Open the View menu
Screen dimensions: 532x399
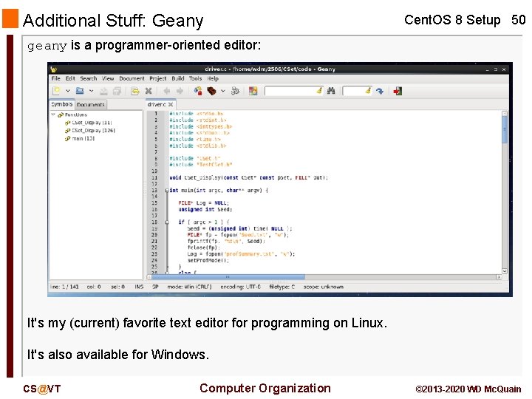(x=108, y=78)
